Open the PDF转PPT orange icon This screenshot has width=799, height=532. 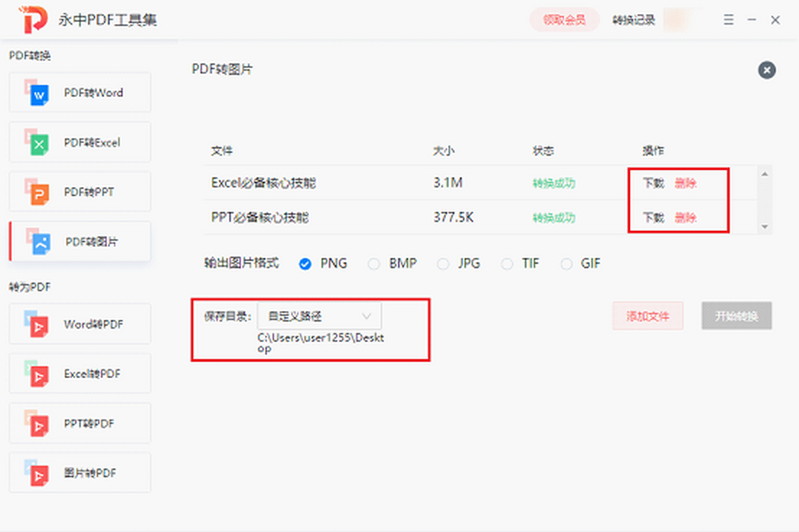pos(37,192)
